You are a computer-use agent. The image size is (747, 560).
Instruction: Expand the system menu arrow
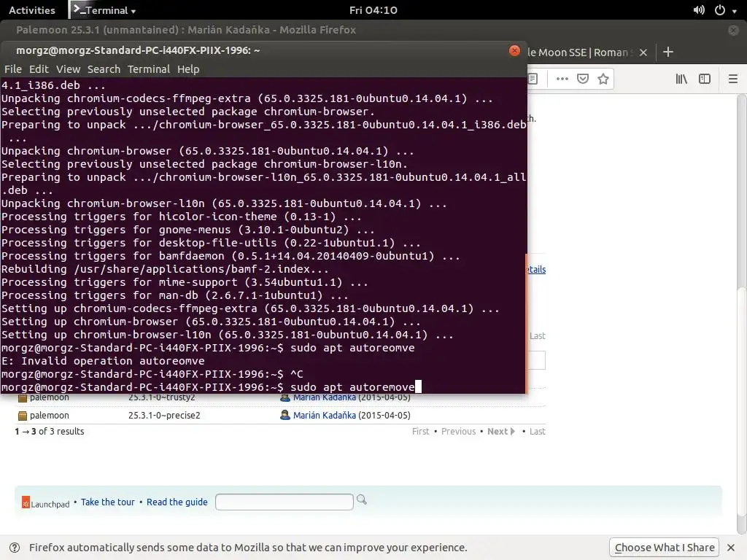[734, 11]
